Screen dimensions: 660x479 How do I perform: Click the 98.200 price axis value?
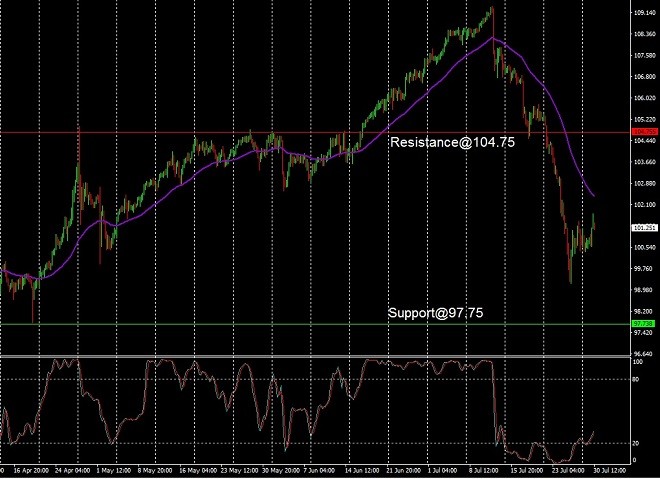click(x=644, y=311)
